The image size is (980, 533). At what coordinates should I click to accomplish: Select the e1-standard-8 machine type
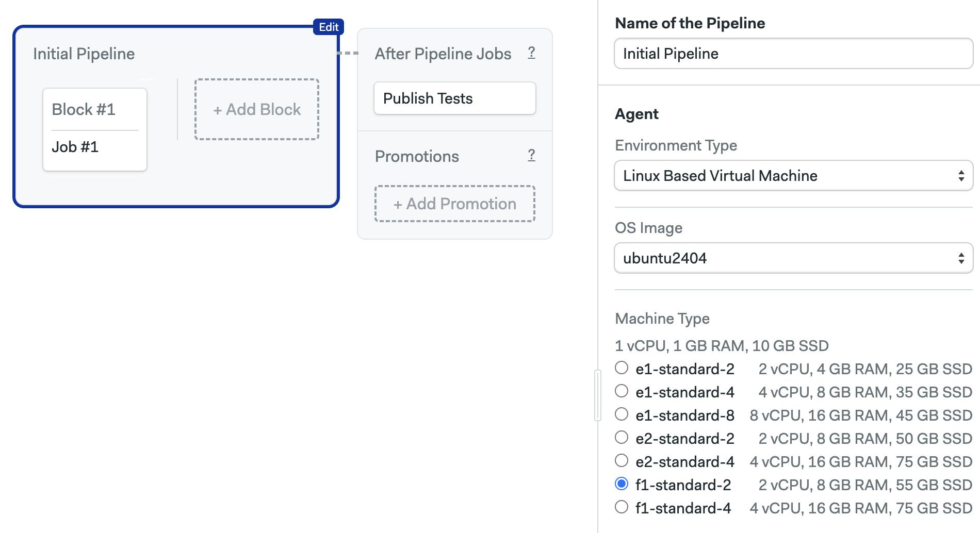pyautogui.click(x=622, y=414)
